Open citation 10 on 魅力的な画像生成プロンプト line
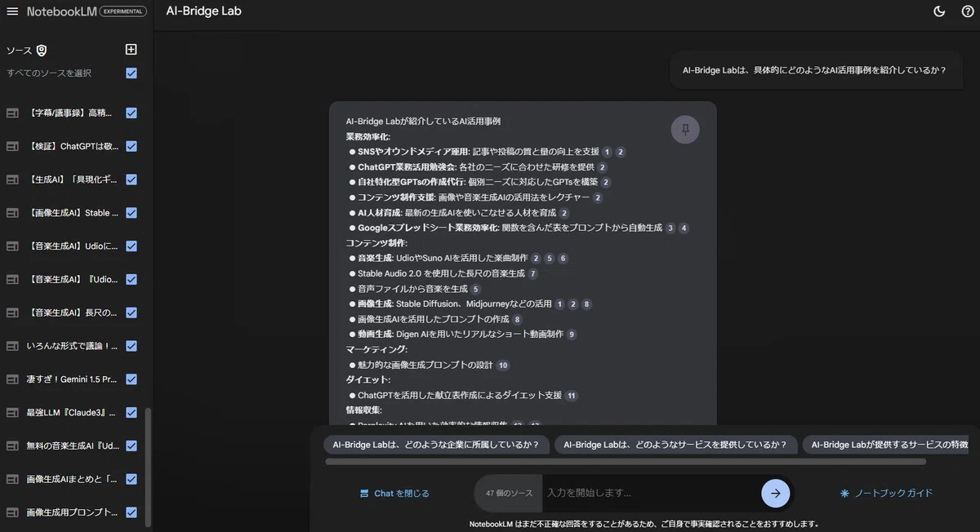980x532 pixels. pyautogui.click(x=503, y=366)
